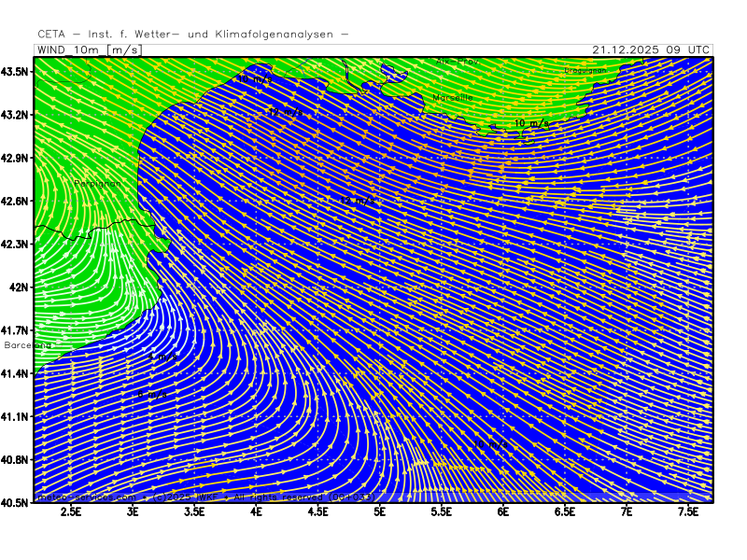Click the 42.6N latitude axis label

point(18,201)
